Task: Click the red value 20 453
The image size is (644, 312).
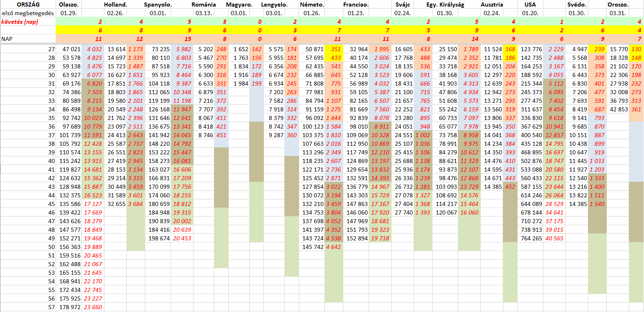Action: point(182,238)
